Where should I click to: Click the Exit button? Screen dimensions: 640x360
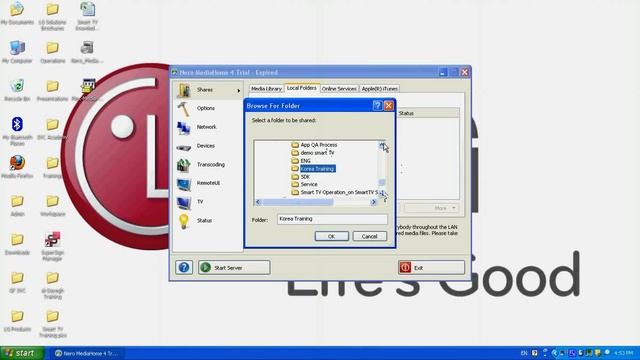(431, 268)
